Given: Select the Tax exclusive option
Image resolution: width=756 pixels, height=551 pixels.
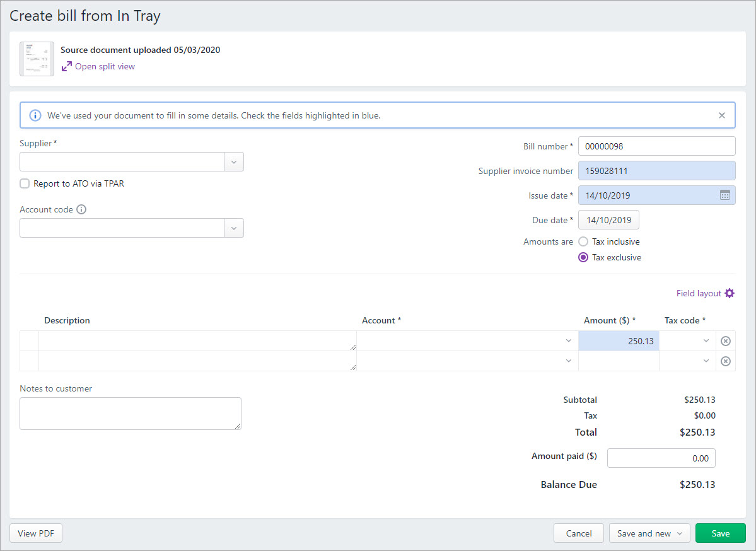Looking at the screenshot, I should click(x=583, y=257).
